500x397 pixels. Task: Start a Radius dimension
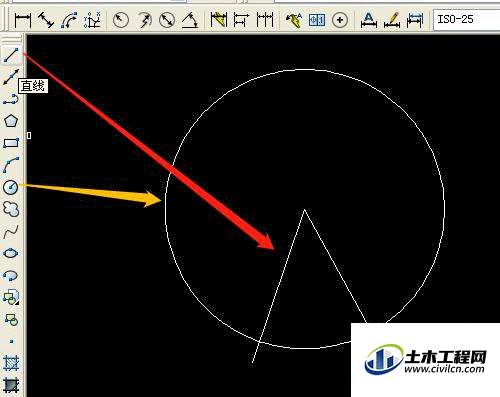point(121,20)
